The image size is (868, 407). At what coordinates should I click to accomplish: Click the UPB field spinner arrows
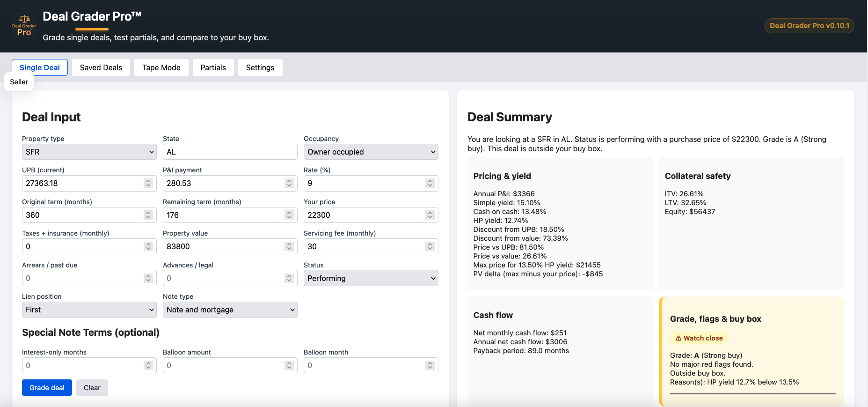coord(148,183)
